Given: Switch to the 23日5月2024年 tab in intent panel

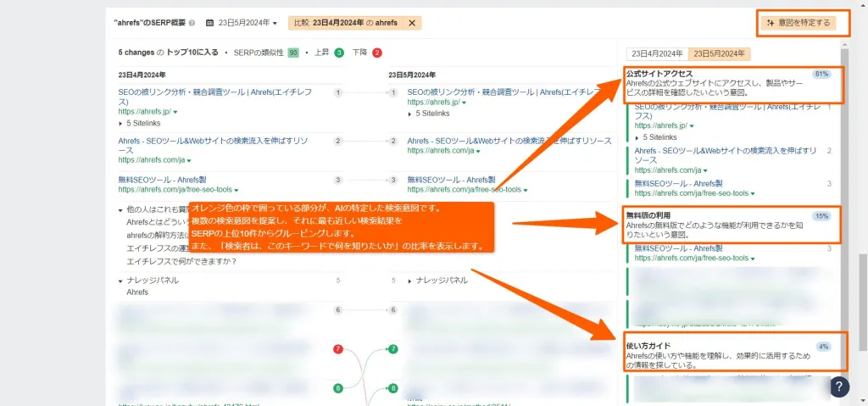Looking at the screenshot, I should (719, 53).
